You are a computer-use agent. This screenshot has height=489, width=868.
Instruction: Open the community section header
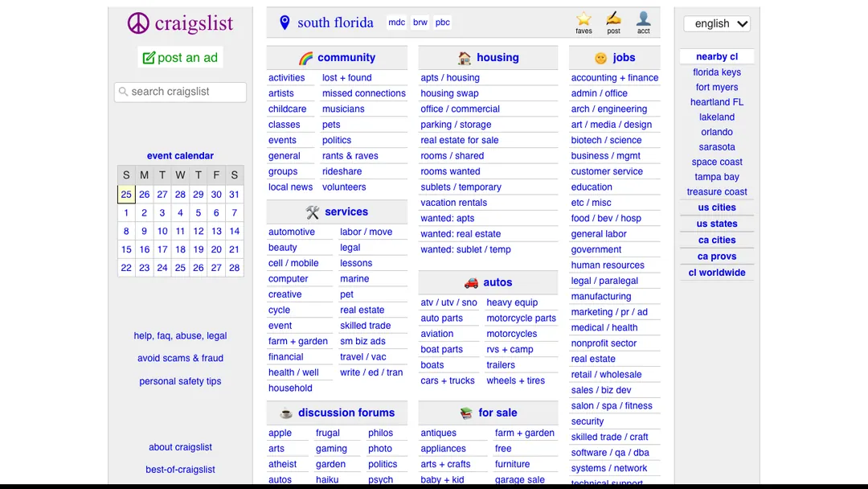point(346,58)
